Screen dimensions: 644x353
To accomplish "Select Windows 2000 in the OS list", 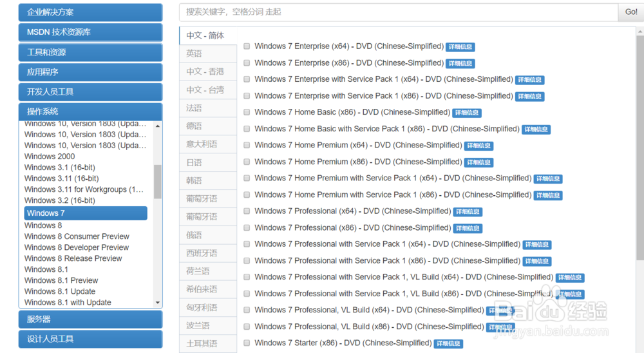I will pos(50,156).
